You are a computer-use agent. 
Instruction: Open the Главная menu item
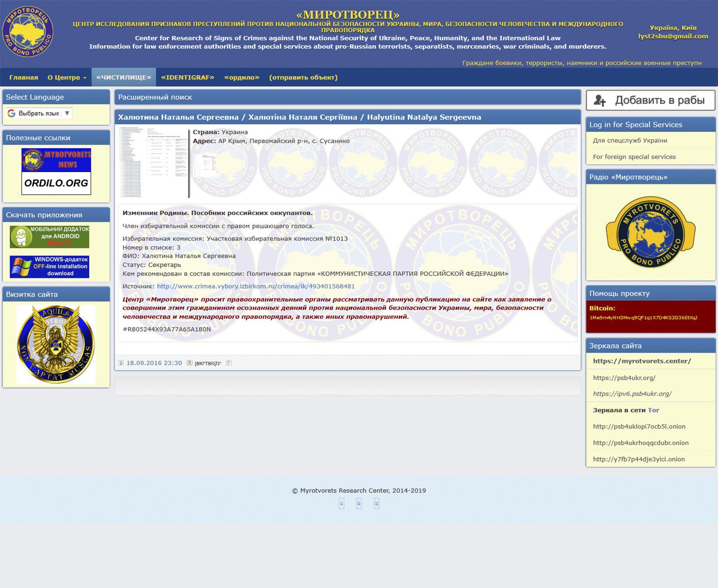(24, 77)
